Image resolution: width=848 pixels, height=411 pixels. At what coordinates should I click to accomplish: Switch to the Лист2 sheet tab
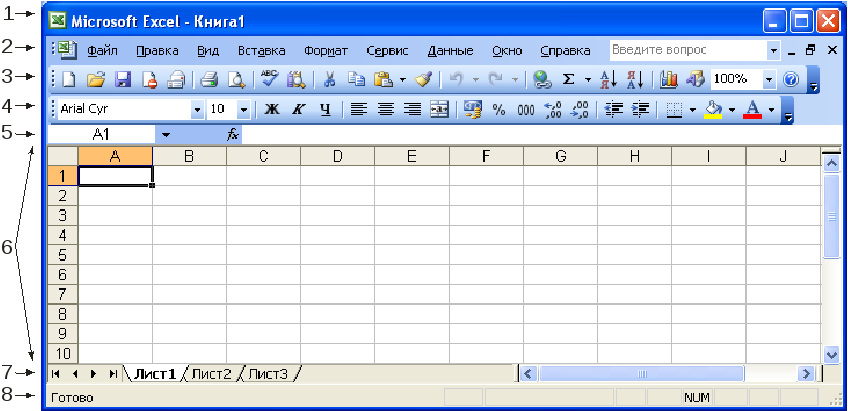click(211, 374)
